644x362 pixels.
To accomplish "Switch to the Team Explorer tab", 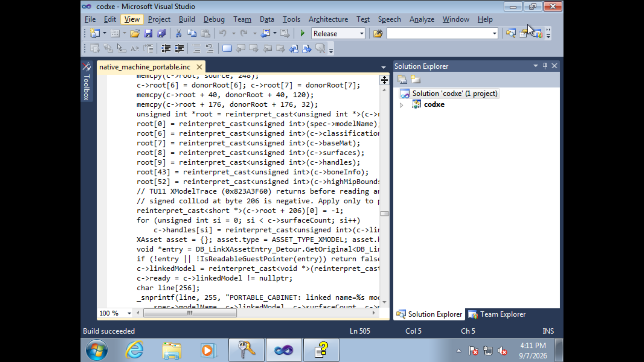I will pos(497,314).
